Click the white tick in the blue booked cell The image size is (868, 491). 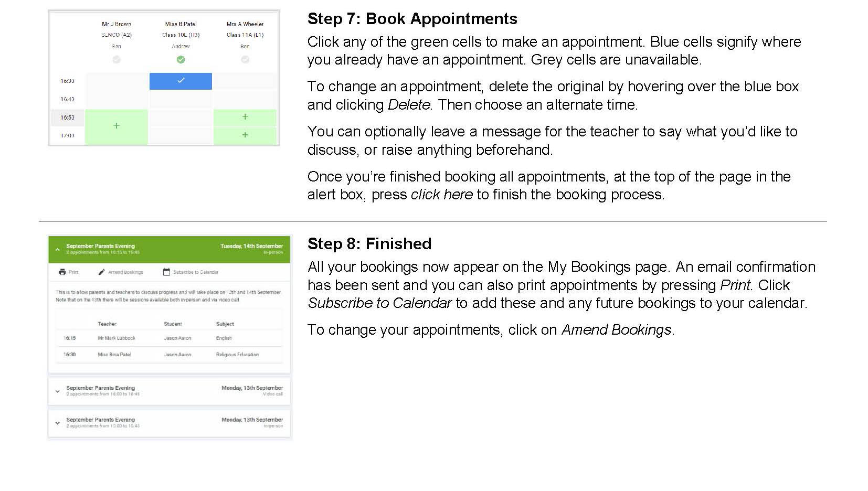(181, 81)
